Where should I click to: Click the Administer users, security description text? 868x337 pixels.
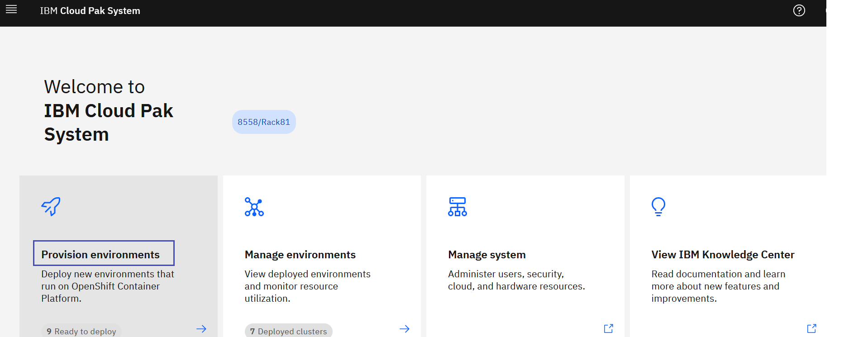[x=516, y=280]
